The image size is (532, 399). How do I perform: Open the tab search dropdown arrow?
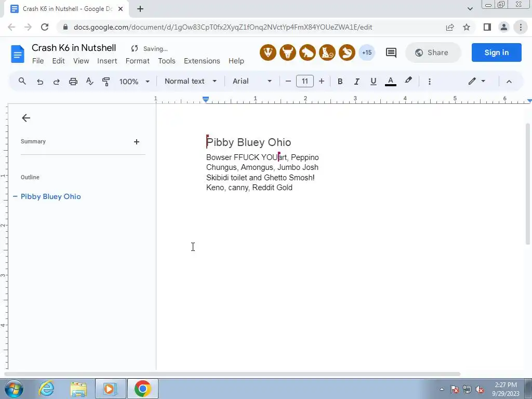(x=470, y=9)
